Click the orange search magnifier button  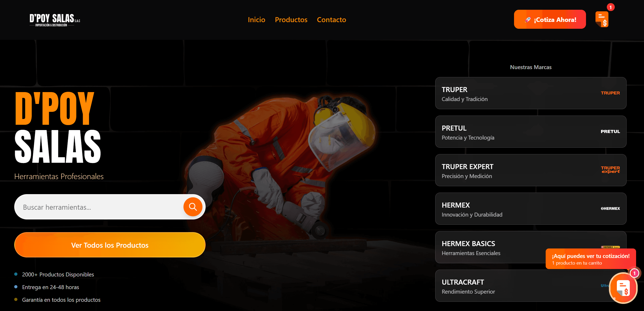point(193,207)
